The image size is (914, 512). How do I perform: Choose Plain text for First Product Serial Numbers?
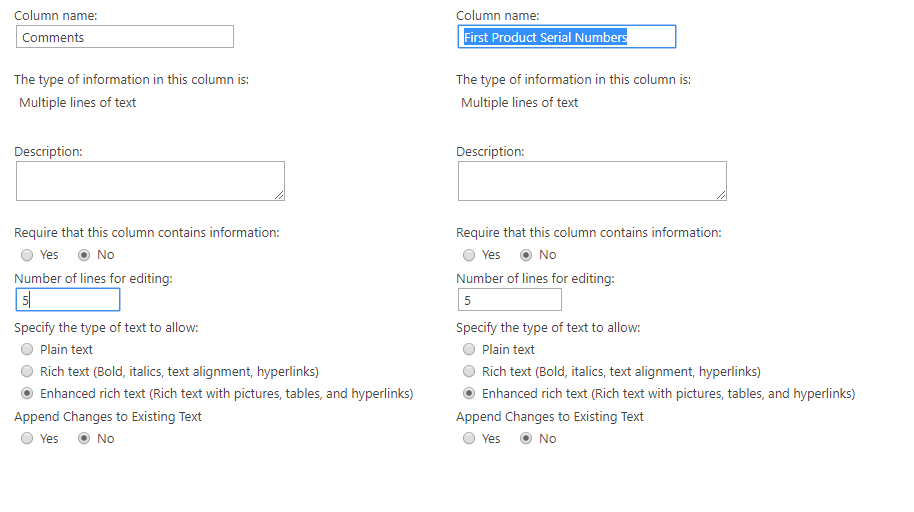pos(469,350)
